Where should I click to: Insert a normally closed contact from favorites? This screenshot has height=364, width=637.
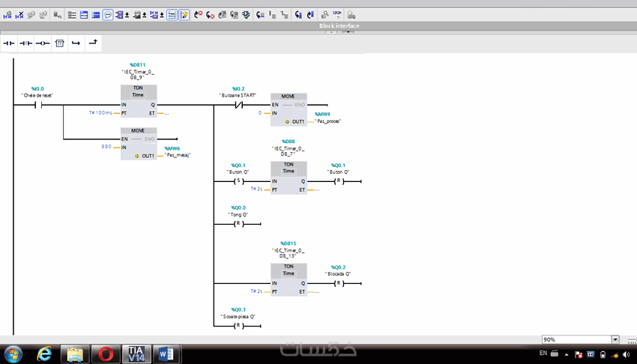coord(25,43)
